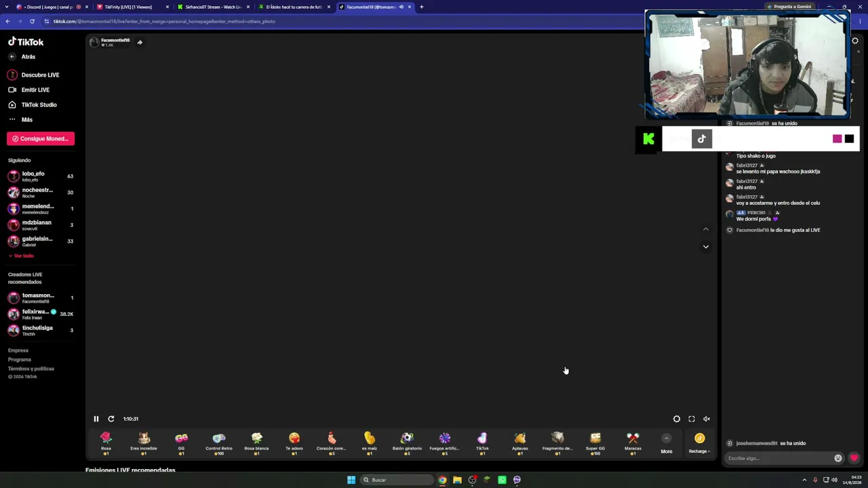This screenshot has width=868, height=488.
Task: Open the Más menu in sidebar
Action: point(20,120)
